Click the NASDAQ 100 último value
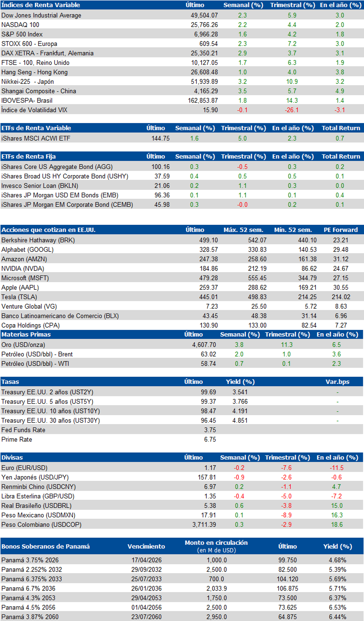 203,25
